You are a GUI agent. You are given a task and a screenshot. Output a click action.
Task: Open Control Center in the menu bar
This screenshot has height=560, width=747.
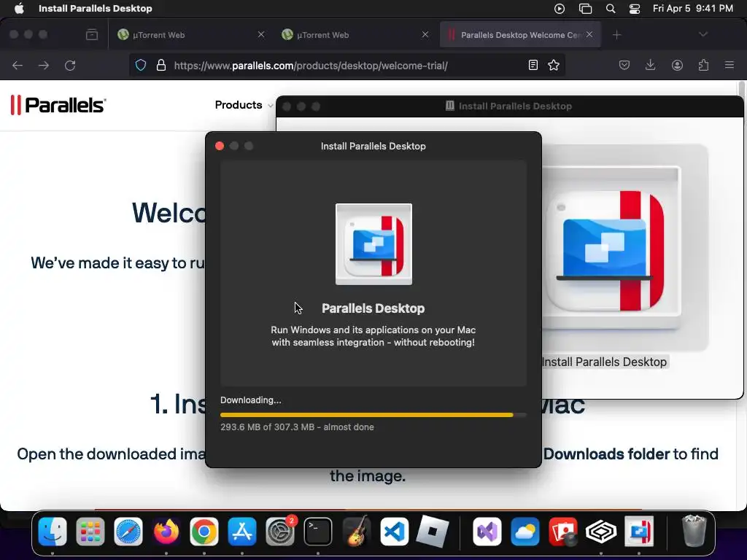click(x=635, y=9)
